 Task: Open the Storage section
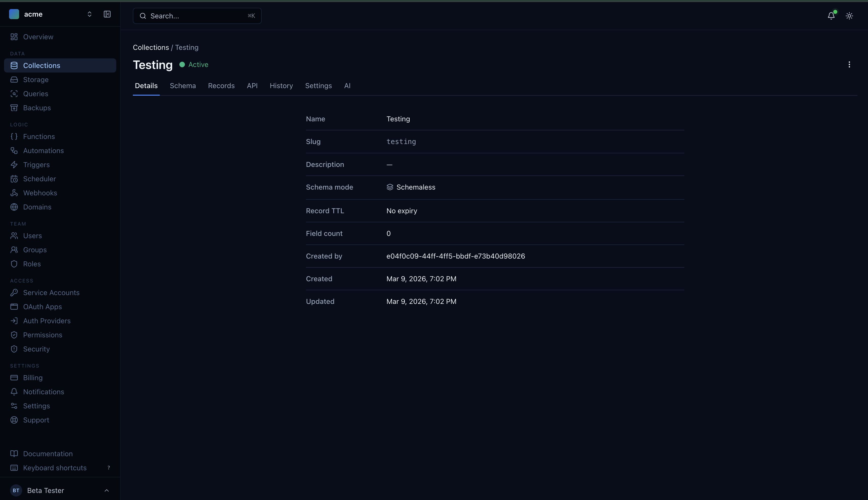[36, 79]
